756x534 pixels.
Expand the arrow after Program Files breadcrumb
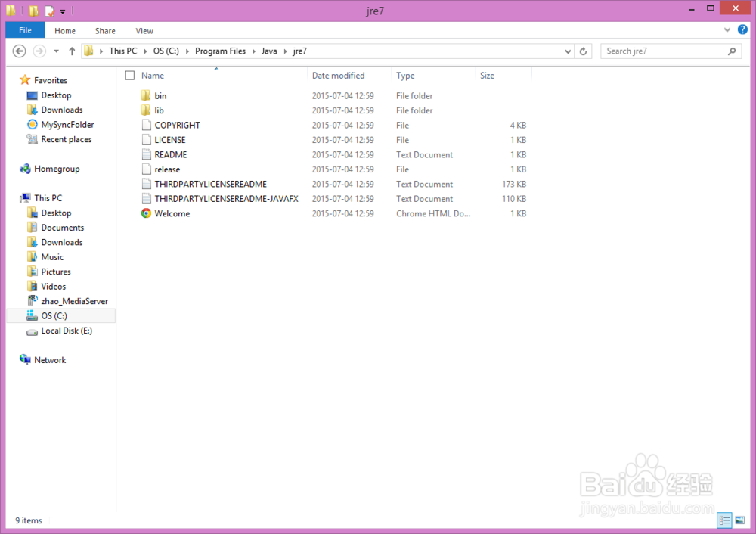pos(253,51)
